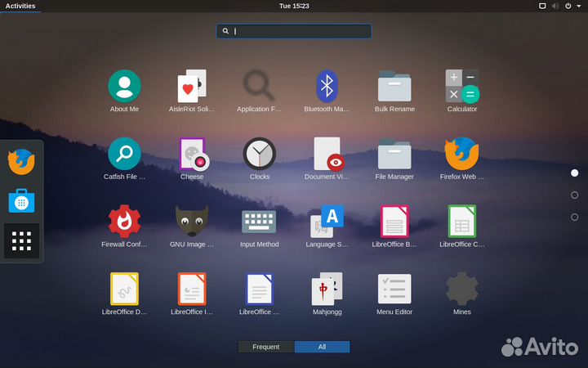Viewport: 588px width, 368px height.
Task: Open the clock and calendar menu
Action: click(x=294, y=6)
